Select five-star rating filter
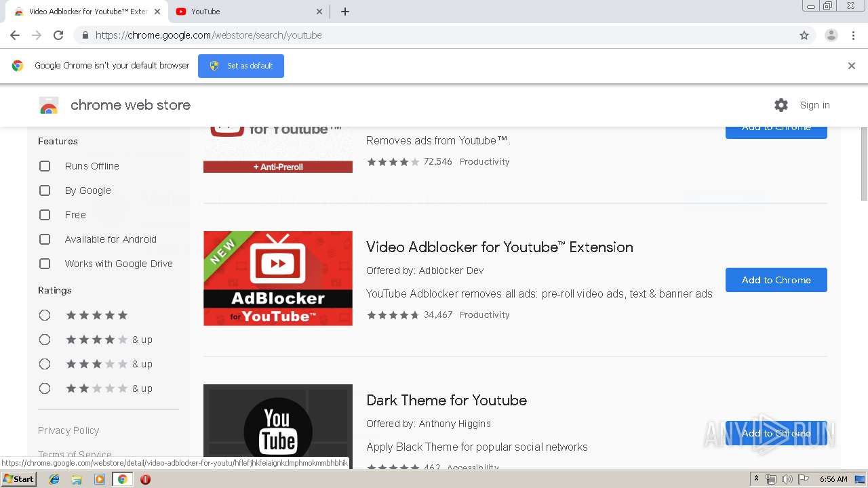 point(45,315)
